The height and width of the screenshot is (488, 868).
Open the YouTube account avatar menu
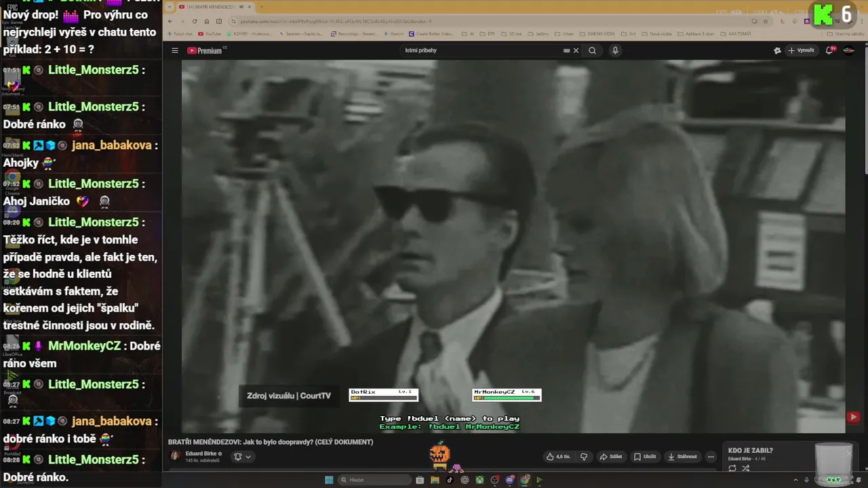[x=848, y=50]
